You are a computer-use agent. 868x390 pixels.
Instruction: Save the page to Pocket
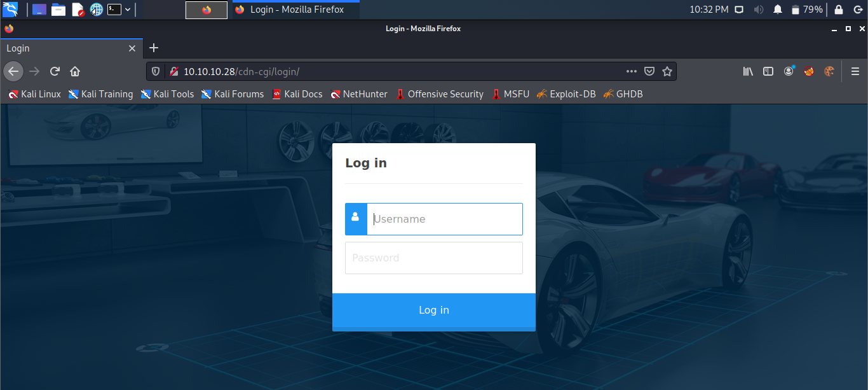649,71
